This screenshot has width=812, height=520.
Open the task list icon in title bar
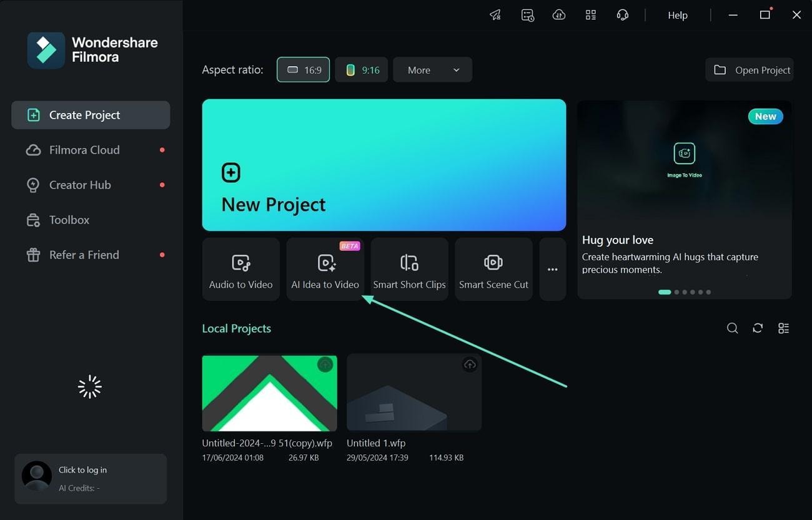[x=528, y=15]
